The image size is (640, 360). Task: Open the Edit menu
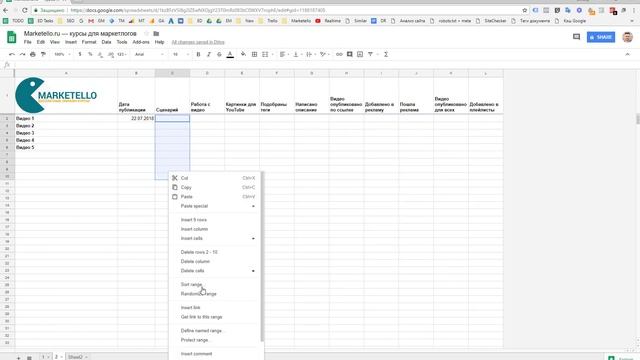(x=41, y=42)
